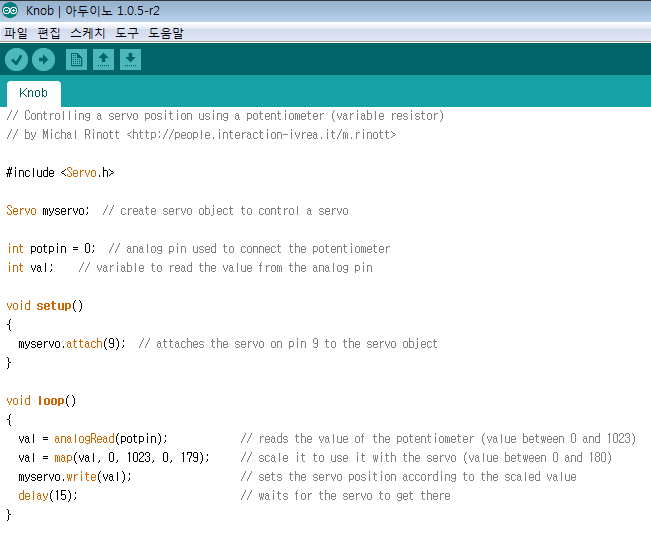Click on myservo.attach(9) in the code
This screenshot has height=537, width=651.
[71, 344]
